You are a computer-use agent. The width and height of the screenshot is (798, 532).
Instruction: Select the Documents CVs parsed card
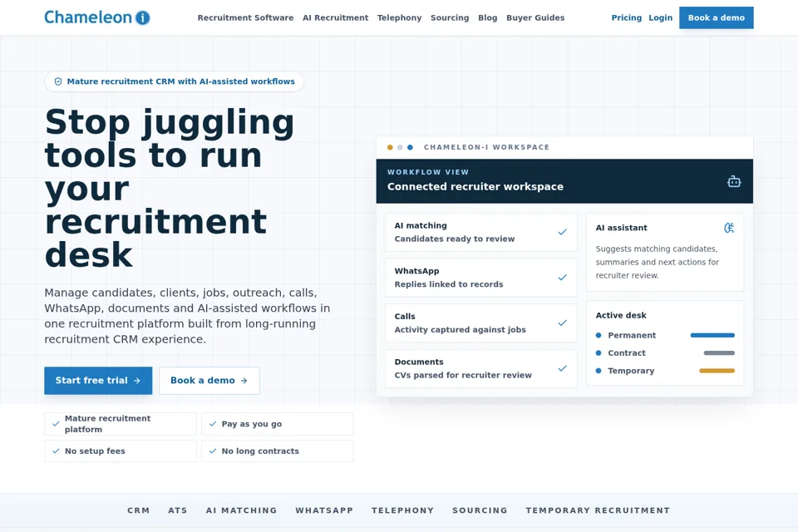pos(481,368)
